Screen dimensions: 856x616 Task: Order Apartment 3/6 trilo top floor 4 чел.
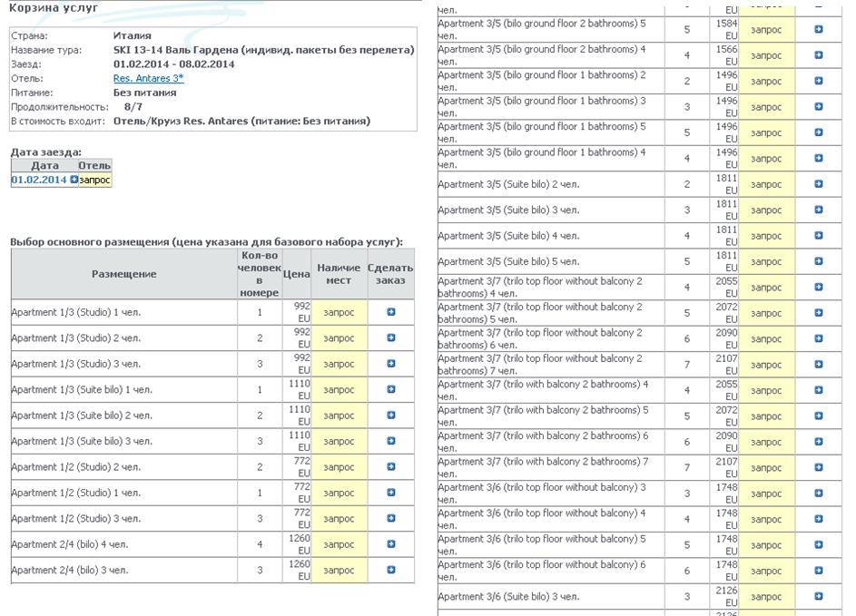point(819,519)
